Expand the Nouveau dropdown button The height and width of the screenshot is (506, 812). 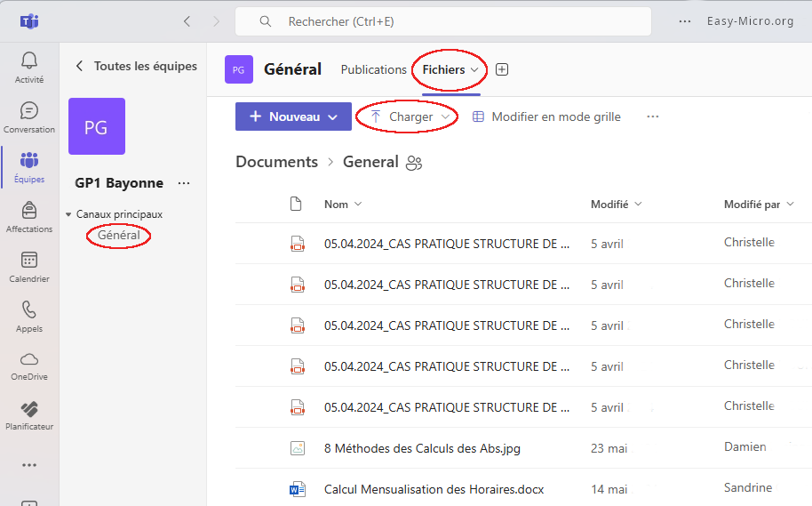pyautogui.click(x=293, y=116)
